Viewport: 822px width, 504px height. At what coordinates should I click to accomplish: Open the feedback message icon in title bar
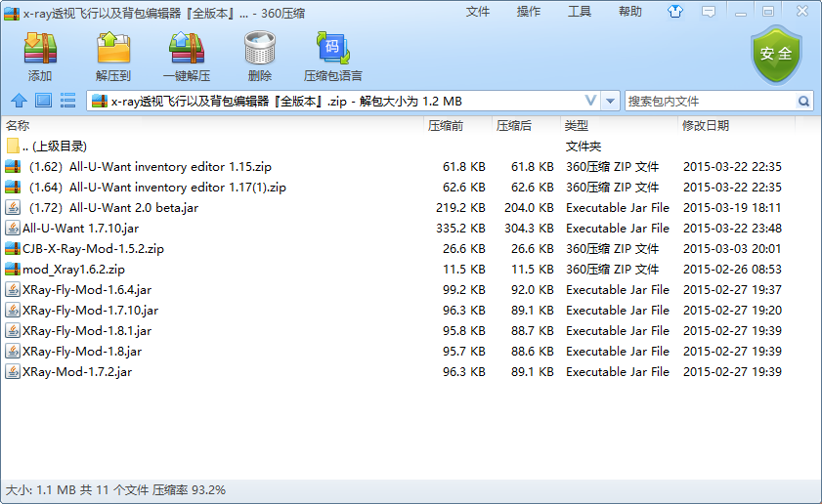coord(709,12)
